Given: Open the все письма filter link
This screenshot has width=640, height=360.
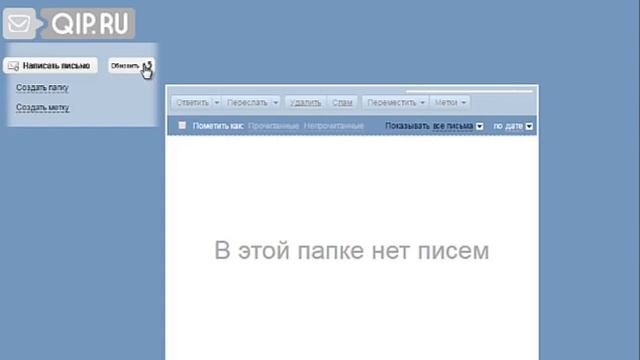Looking at the screenshot, I should tap(453, 126).
